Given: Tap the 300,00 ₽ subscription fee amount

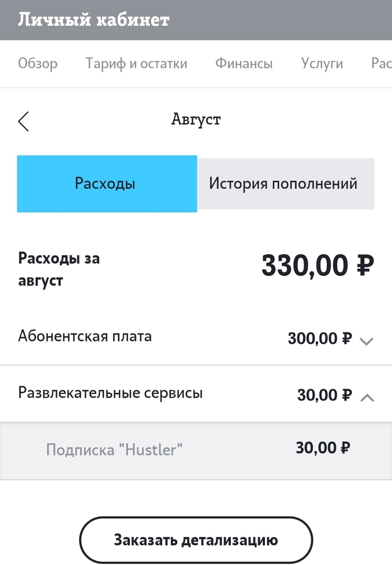Looking at the screenshot, I should pyautogui.click(x=320, y=339).
